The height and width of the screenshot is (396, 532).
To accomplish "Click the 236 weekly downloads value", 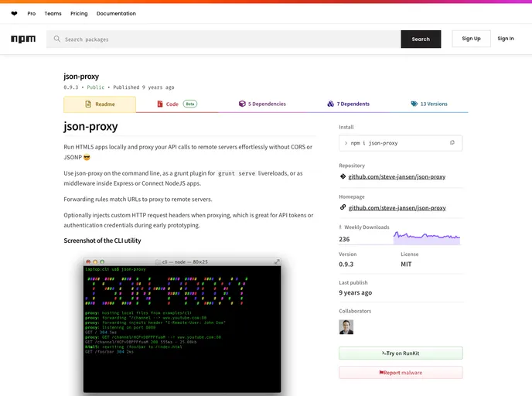I will 344,239.
